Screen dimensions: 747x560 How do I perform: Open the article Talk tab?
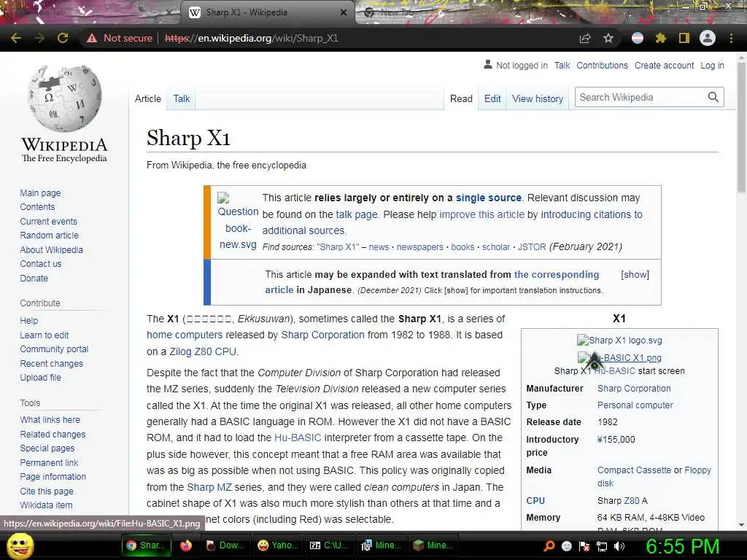(182, 98)
